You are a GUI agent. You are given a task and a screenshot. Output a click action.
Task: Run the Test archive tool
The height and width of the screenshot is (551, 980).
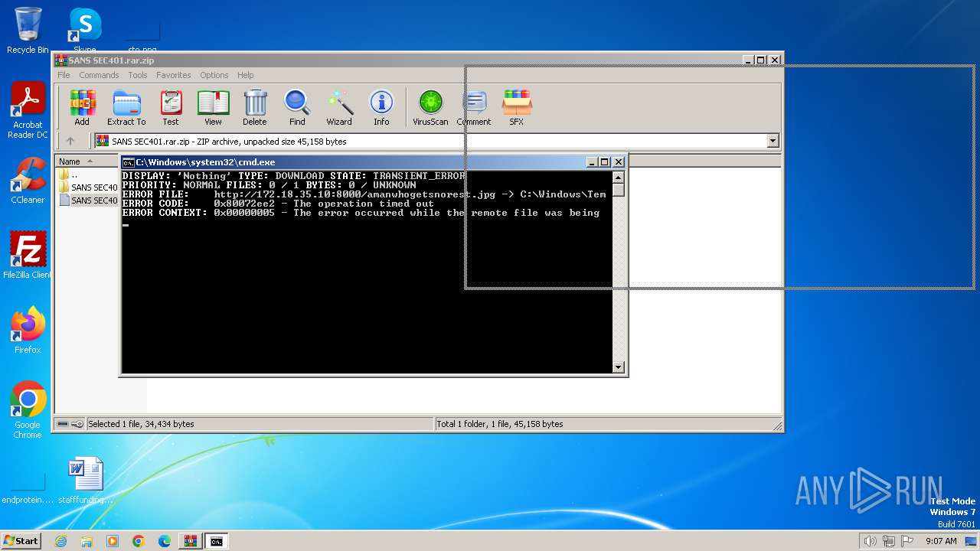point(171,107)
